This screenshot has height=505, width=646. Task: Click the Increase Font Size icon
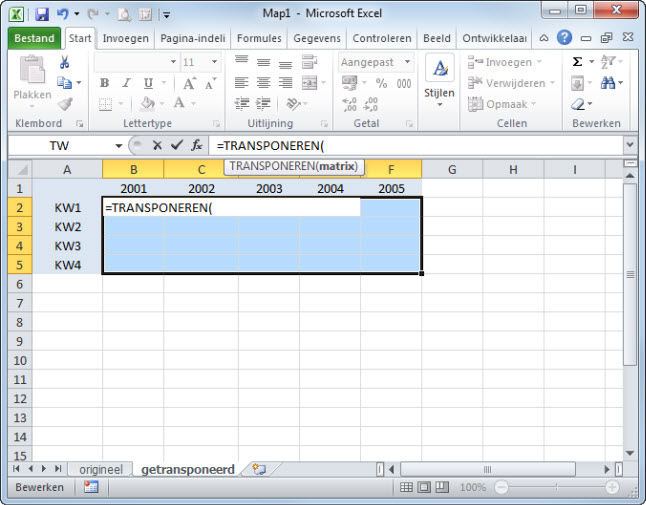[189, 84]
